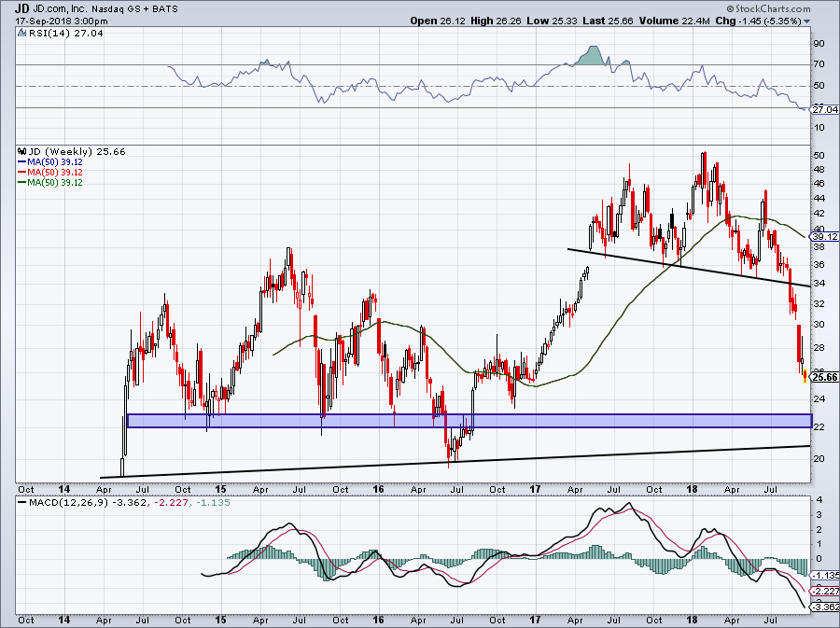The height and width of the screenshot is (628, 840).
Task: Click the 10 level on the RSI axis
Action: pos(819,128)
